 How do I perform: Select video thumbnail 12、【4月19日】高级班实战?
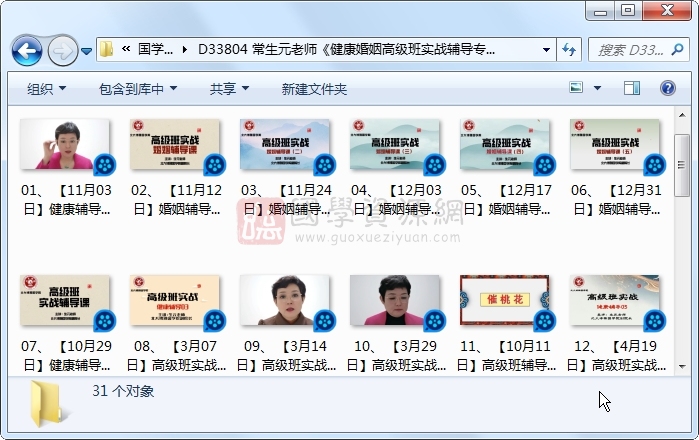coord(616,301)
